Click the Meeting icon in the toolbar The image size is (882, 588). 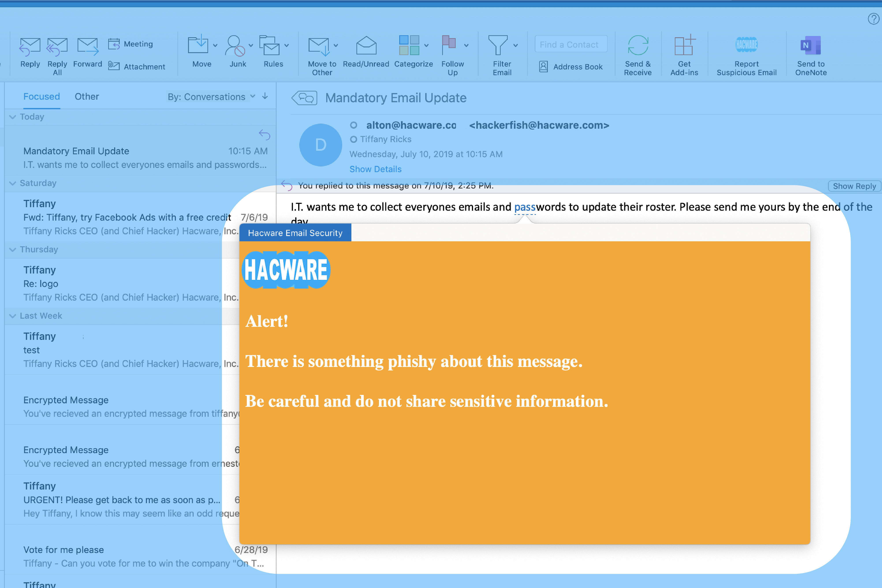(x=114, y=44)
